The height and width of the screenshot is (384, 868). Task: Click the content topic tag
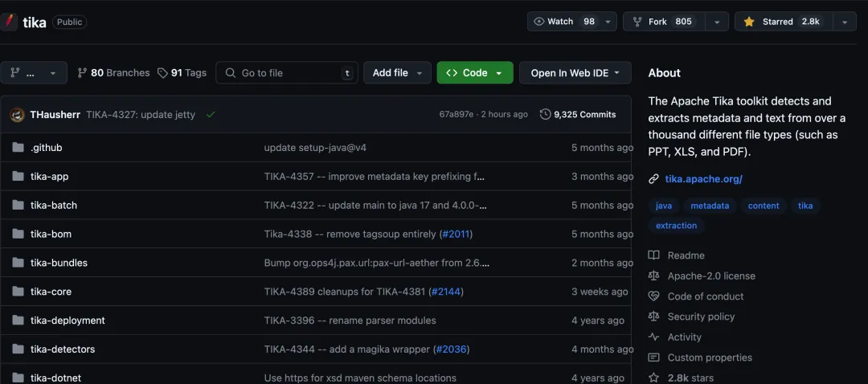point(764,206)
